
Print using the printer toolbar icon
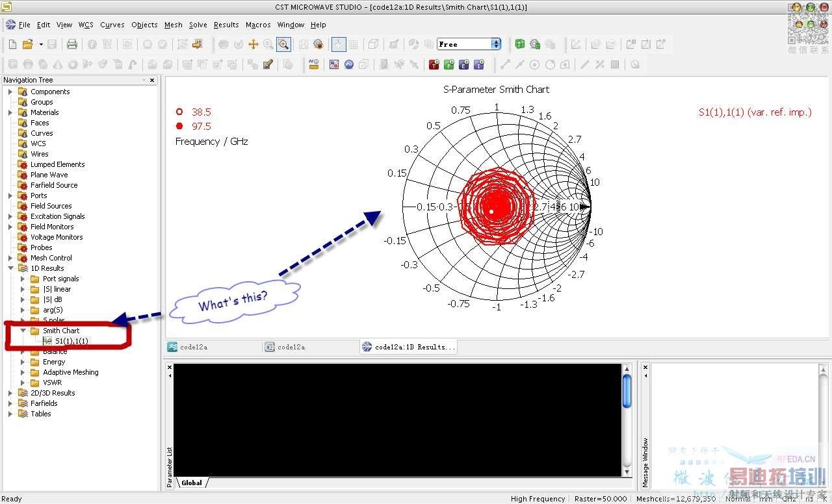click(x=72, y=44)
